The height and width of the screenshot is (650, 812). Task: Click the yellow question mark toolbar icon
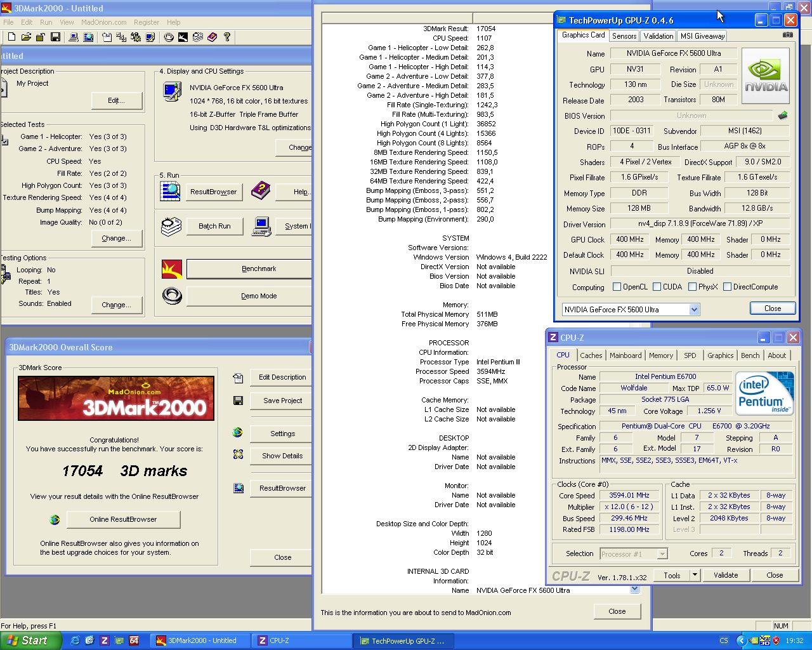pyautogui.click(x=227, y=37)
